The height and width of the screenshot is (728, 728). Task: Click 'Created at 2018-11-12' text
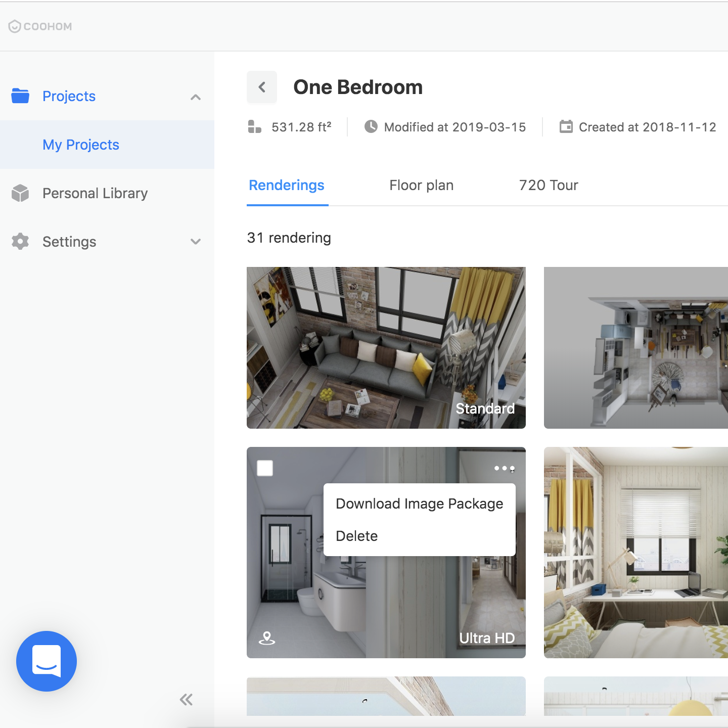(x=648, y=127)
